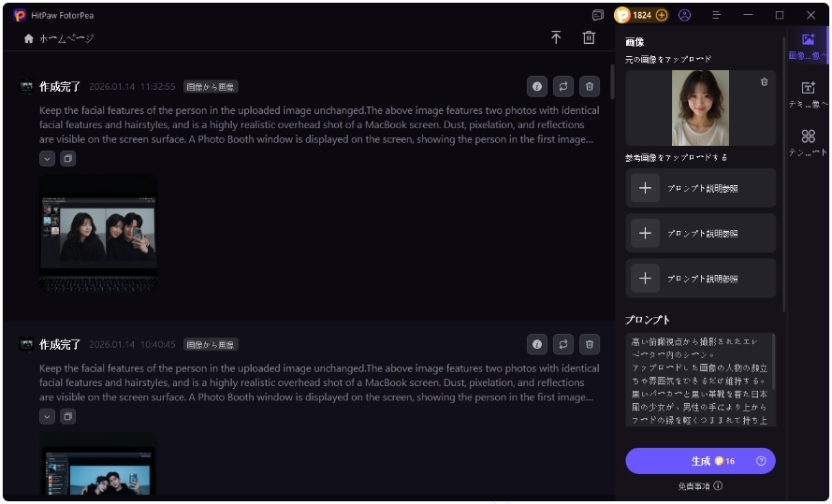Click the uploaded source portrait thumbnail
The height and width of the screenshot is (504, 832).
(x=700, y=108)
